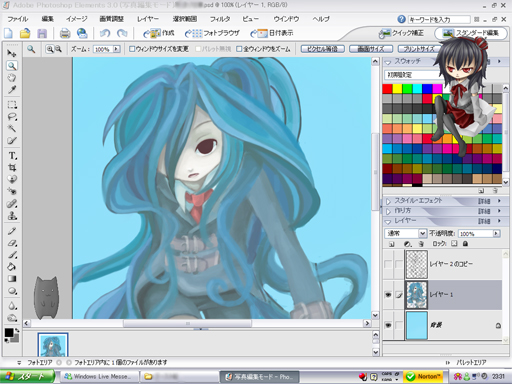Pick the Eyedropper tool
The image size is (512, 384).
[12, 90]
